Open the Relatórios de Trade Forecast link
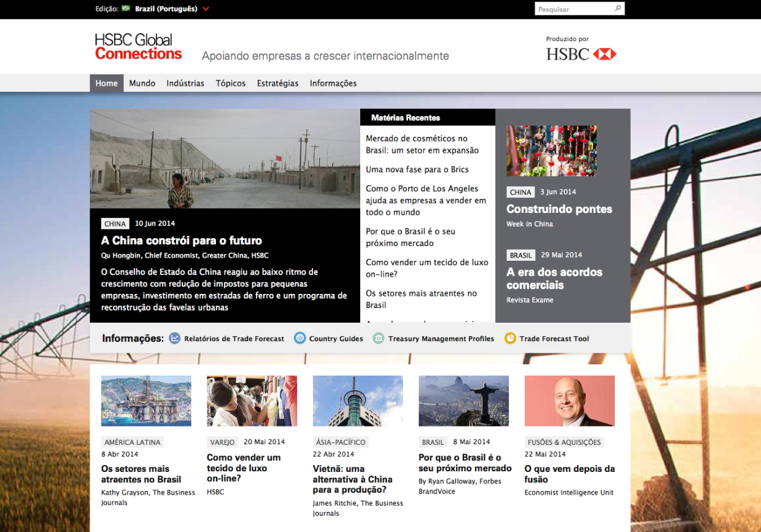 [x=234, y=339]
